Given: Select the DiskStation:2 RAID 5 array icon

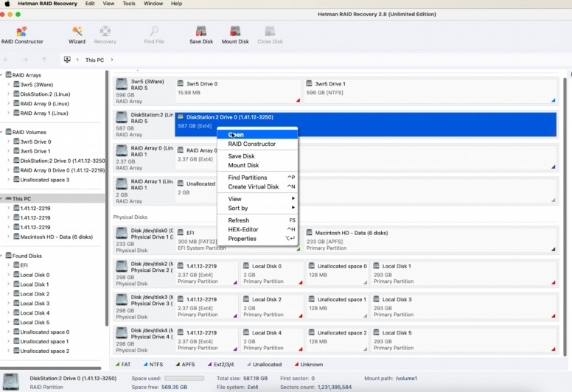Looking at the screenshot, I should click(122, 117).
